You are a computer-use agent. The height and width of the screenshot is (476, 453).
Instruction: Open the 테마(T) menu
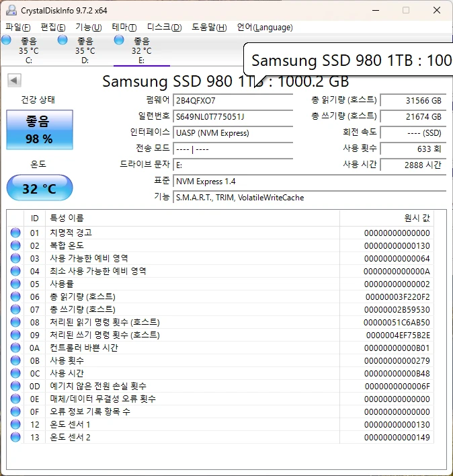124,28
